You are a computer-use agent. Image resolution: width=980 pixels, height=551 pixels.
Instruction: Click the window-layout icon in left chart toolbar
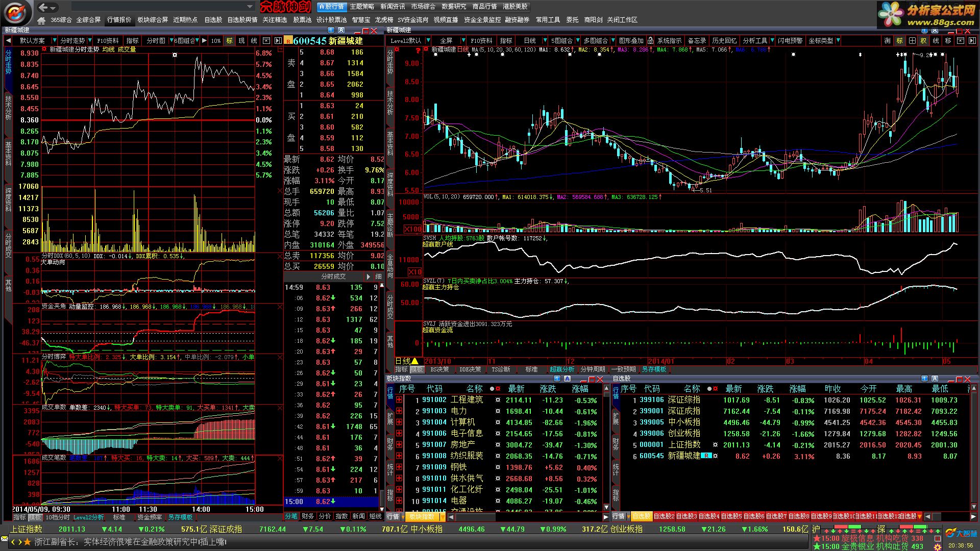(266, 41)
